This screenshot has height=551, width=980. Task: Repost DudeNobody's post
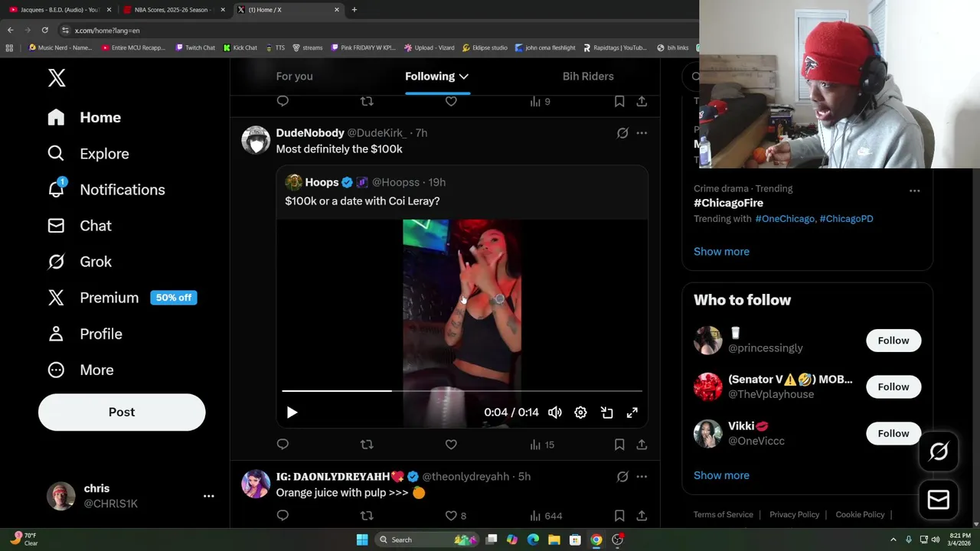point(367,444)
